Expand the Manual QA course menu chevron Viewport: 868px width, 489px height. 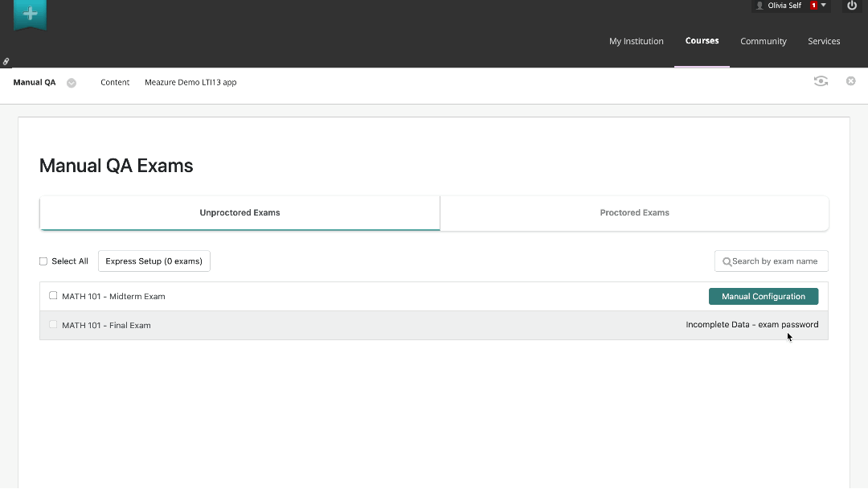(x=71, y=82)
